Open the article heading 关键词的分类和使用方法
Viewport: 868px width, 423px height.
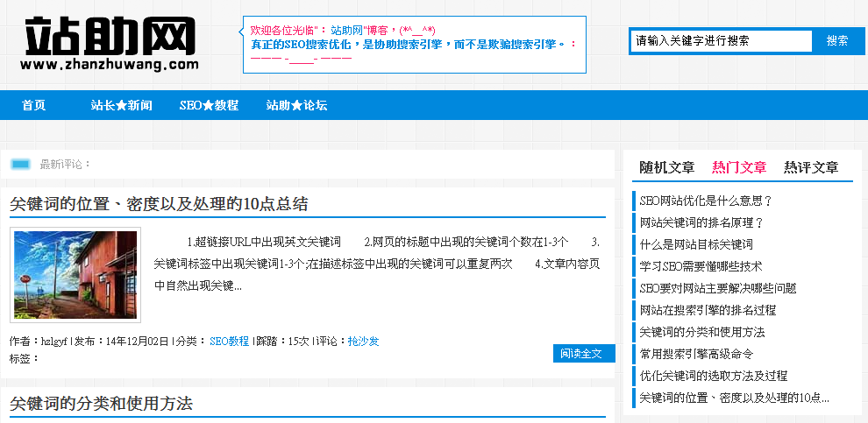[x=101, y=404]
